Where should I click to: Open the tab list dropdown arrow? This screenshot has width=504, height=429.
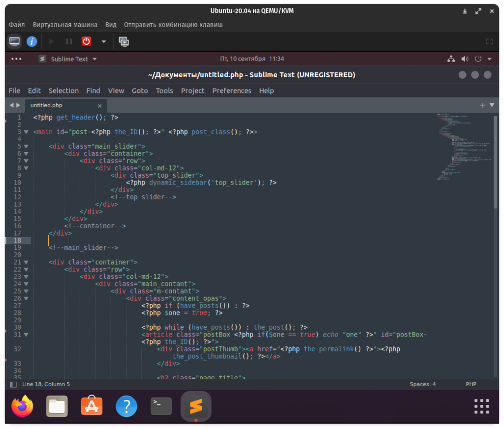[492, 105]
